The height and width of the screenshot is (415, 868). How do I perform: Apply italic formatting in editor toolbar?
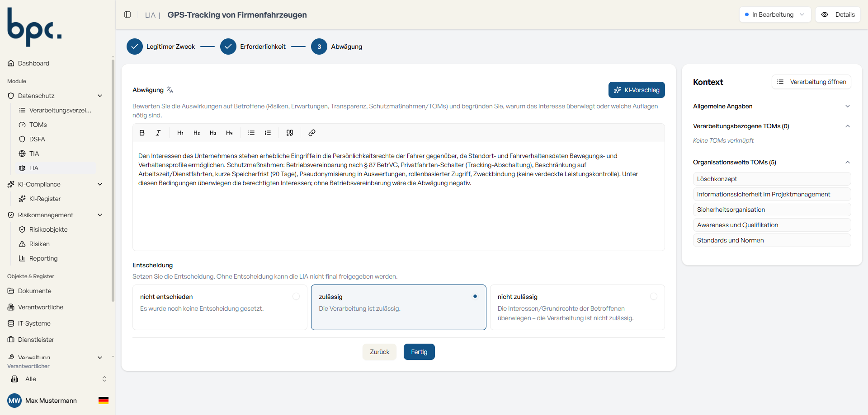pyautogui.click(x=158, y=133)
